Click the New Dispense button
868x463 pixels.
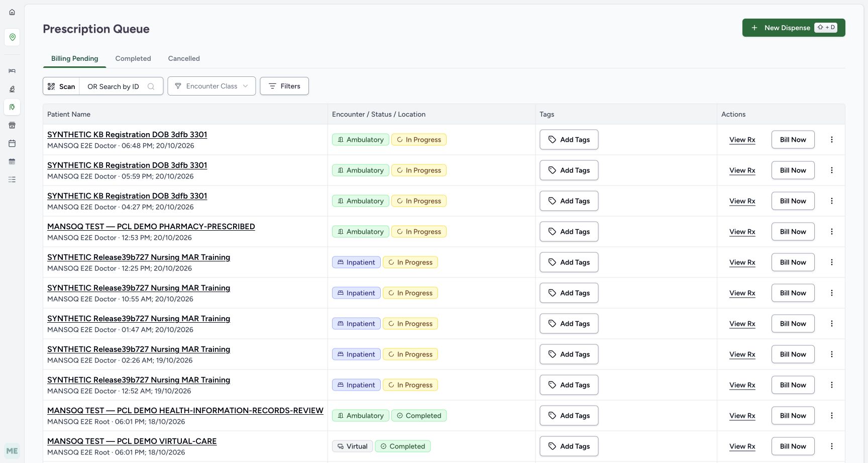[x=794, y=28]
